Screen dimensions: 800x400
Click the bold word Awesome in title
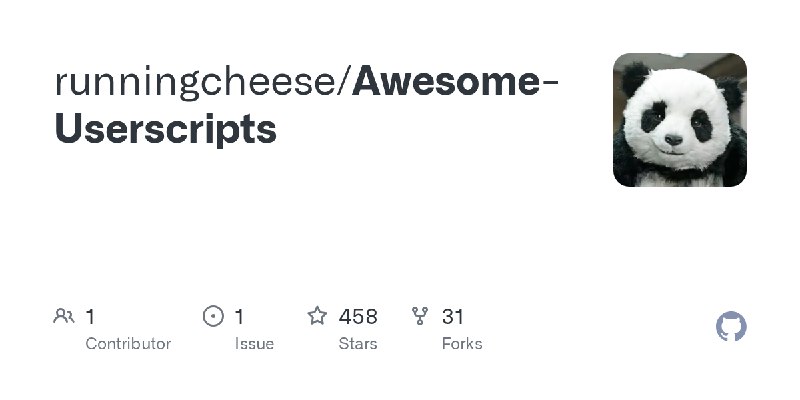pyautogui.click(x=444, y=82)
